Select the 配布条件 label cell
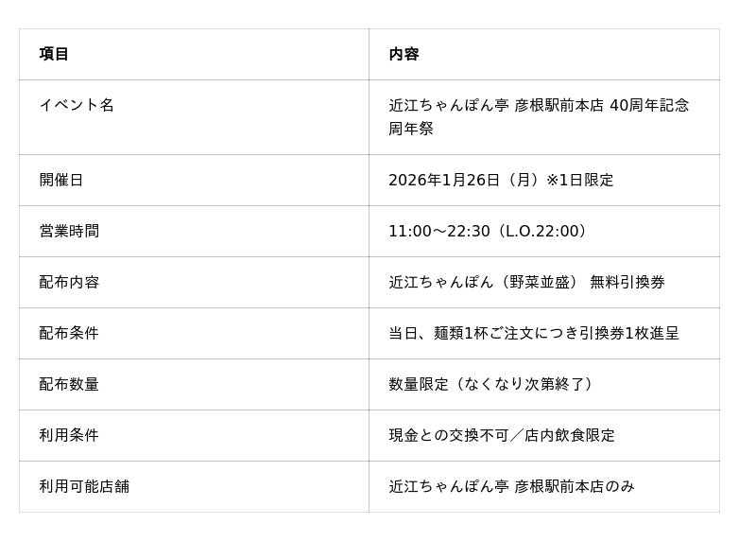 tap(69, 333)
